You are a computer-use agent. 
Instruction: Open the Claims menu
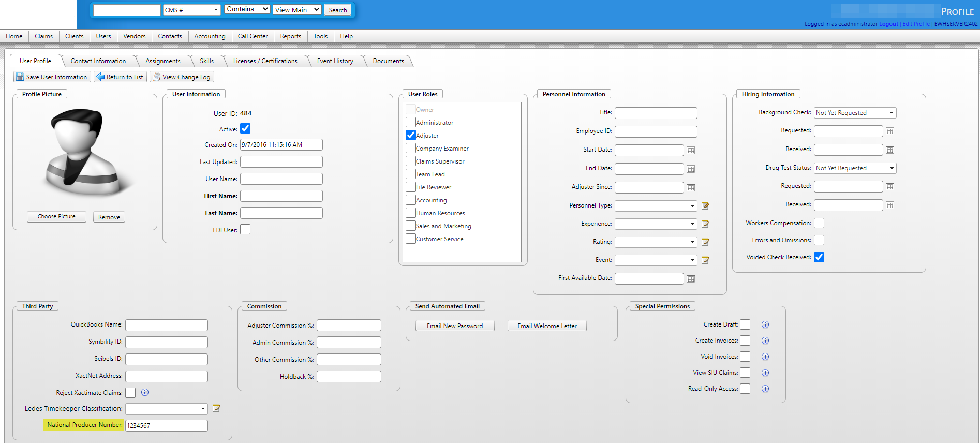pyautogui.click(x=44, y=36)
